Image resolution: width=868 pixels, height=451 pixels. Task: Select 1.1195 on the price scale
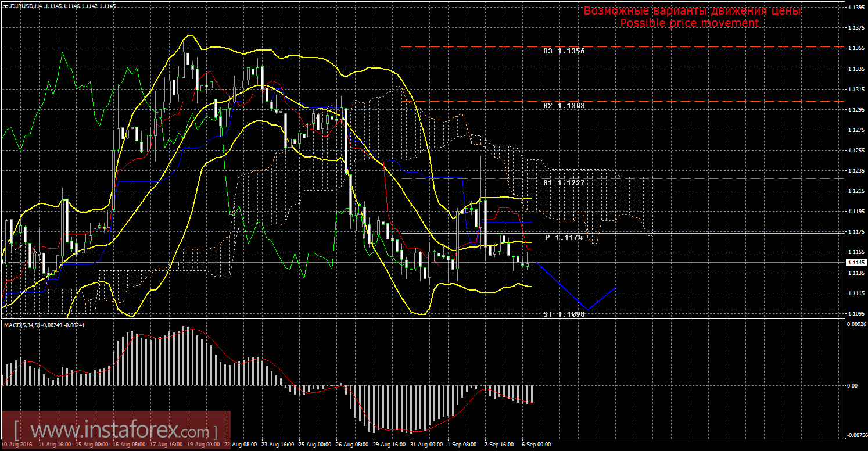coord(856,211)
